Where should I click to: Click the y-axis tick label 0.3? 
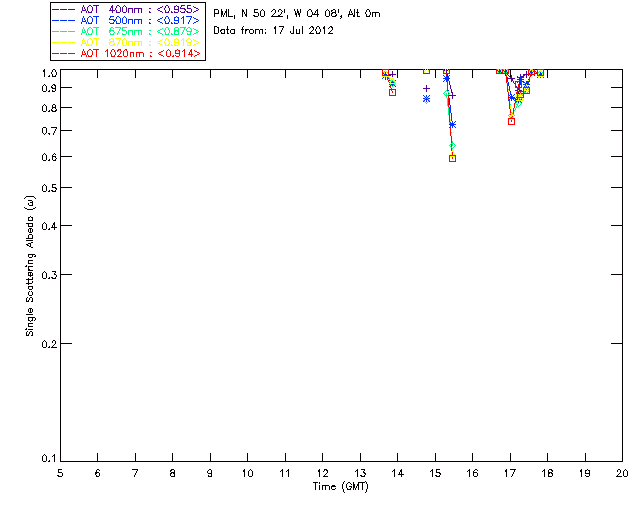(49, 275)
